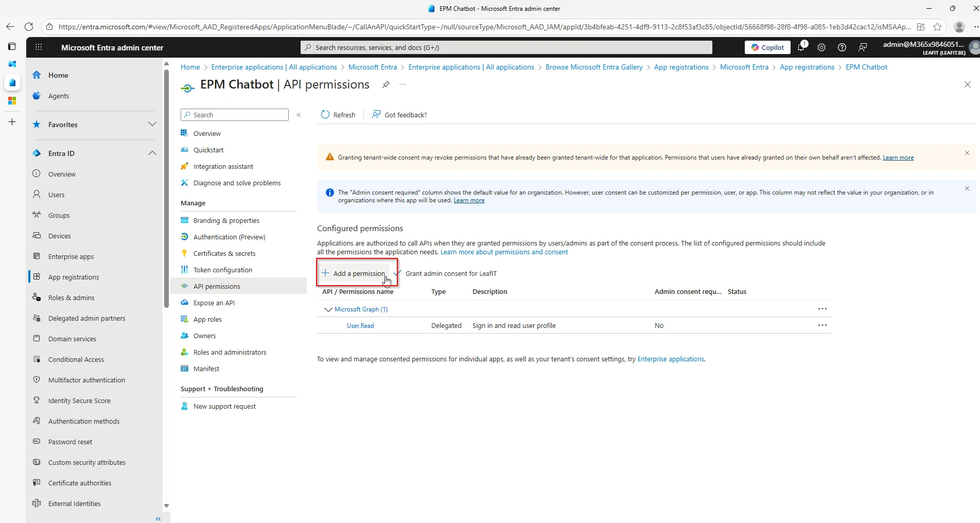The image size is (980, 523).
Task: Click the feedback person icon in header
Action: pos(863,47)
